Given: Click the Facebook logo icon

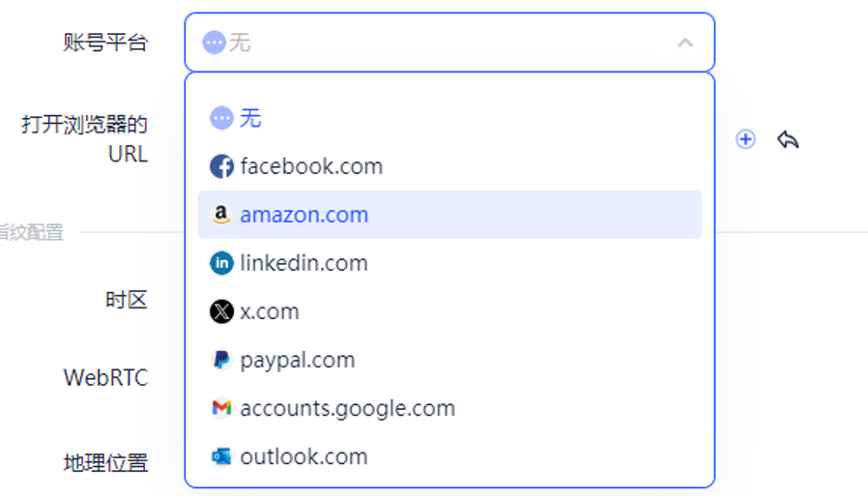Looking at the screenshot, I should tap(221, 166).
